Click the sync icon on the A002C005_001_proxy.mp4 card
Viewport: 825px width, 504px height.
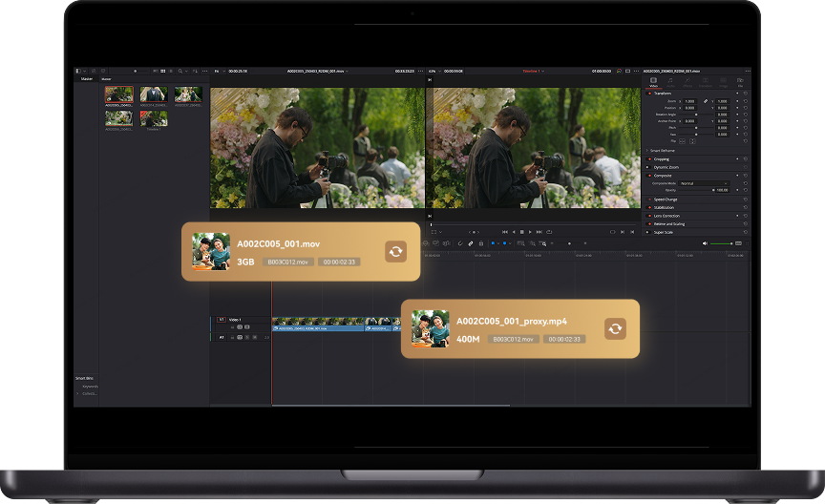(x=615, y=329)
